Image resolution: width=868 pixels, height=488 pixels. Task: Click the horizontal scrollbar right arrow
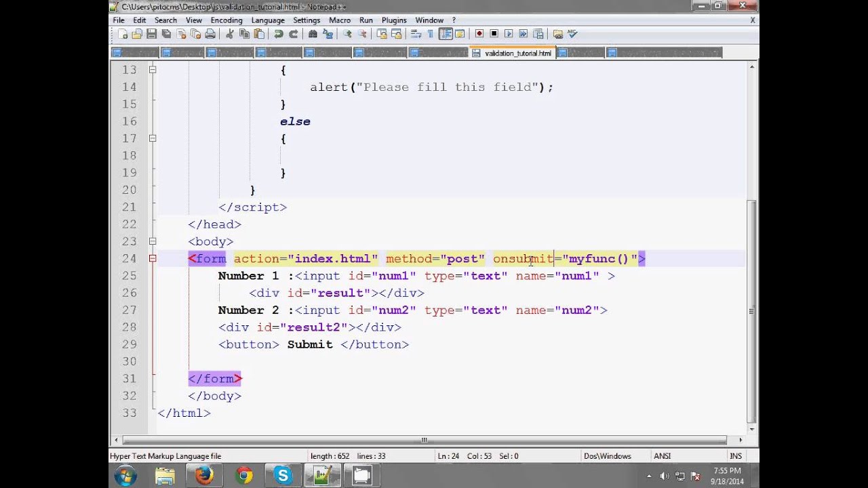click(740, 440)
